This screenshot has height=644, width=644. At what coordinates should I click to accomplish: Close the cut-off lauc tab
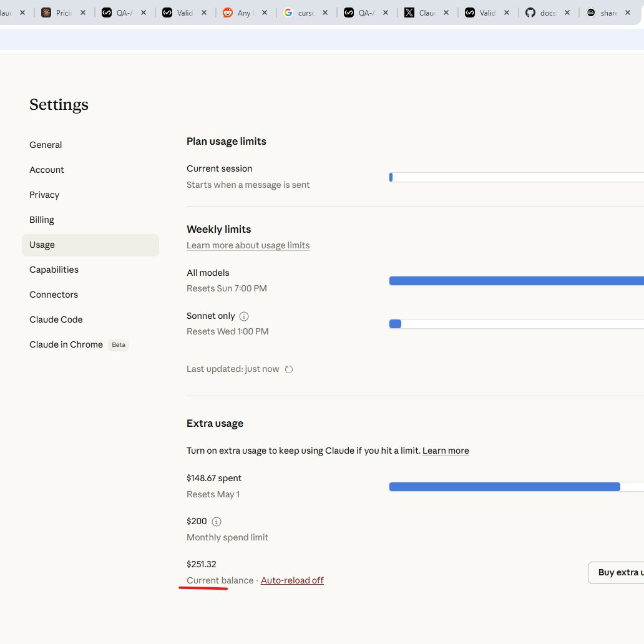click(22, 12)
